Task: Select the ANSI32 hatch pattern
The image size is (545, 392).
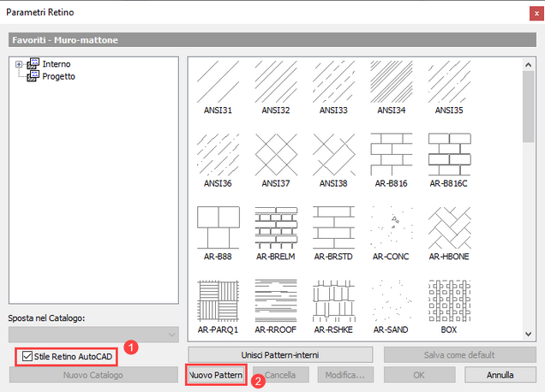Action: pyautogui.click(x=276, y=87)
